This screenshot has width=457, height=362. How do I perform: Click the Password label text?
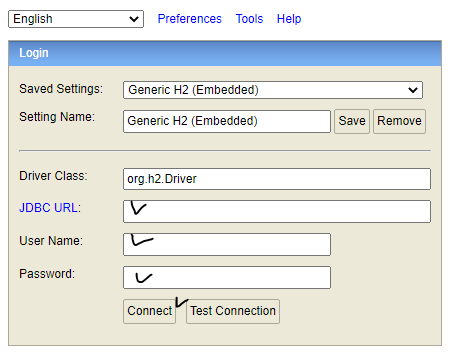tap(47, 274)
